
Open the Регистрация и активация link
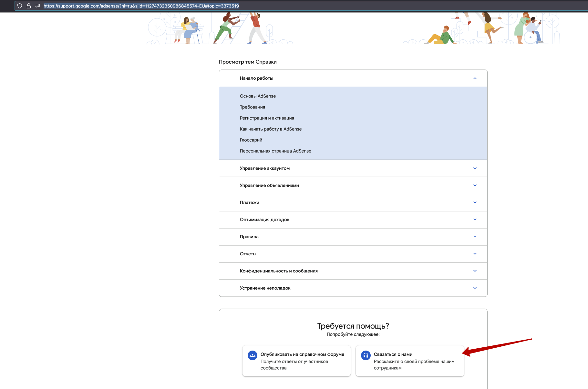click(x=267, y=118)
